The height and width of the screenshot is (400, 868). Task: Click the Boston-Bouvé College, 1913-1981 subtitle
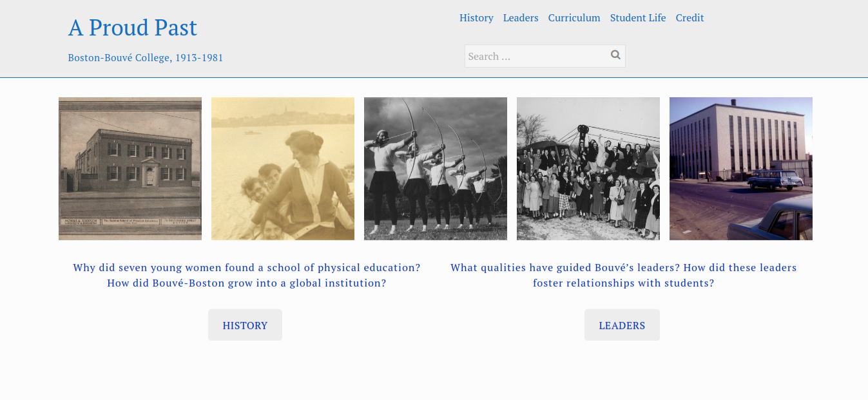tap(146, 58)
